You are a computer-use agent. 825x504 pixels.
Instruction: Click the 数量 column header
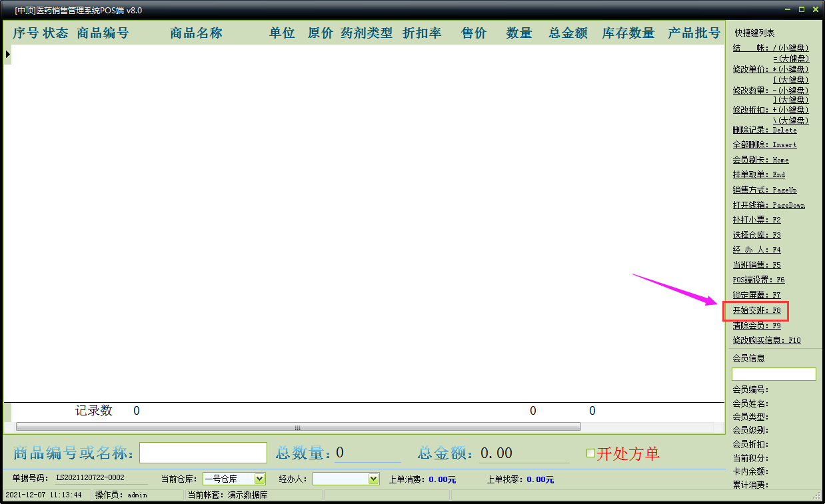519,33
